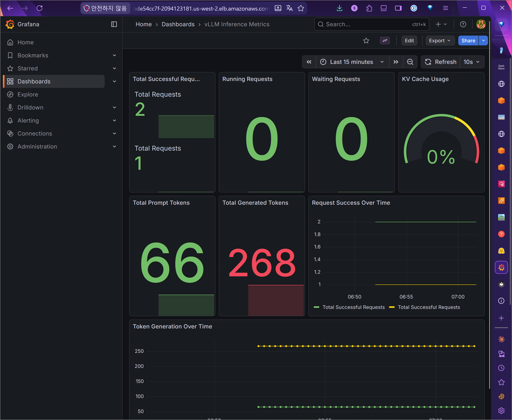Open Explore in the sidebar

click(x=28, y=94)
